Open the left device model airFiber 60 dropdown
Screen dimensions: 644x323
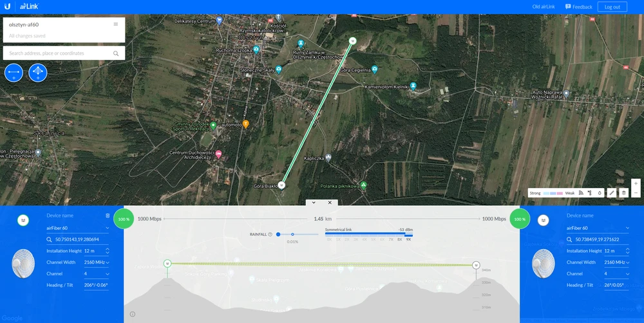(78, 228)
